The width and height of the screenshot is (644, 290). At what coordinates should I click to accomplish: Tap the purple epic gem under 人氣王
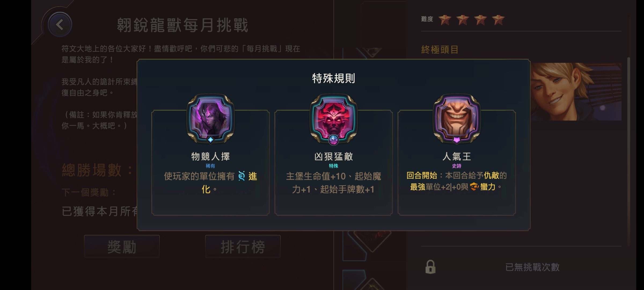(457, 140)
